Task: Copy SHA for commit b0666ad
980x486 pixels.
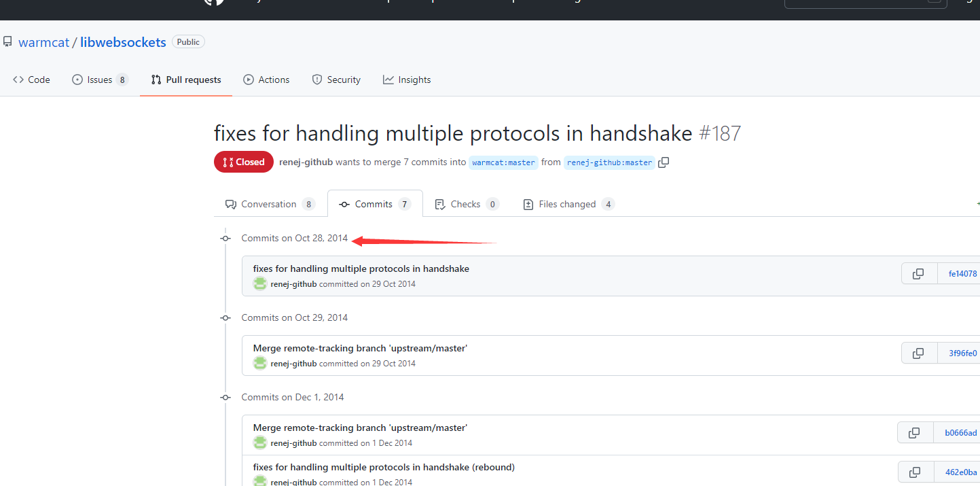Action: coord(914,432)
